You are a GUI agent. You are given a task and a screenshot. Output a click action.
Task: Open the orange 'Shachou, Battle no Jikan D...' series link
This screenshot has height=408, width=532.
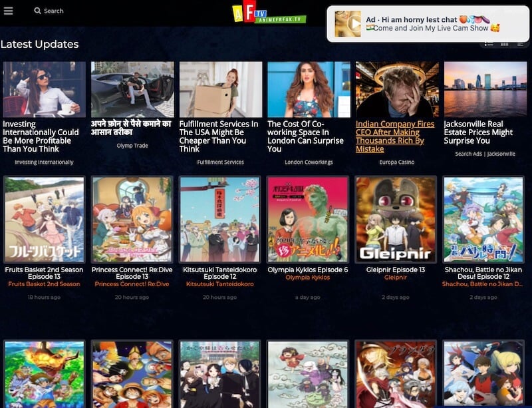tap(483, 284)
